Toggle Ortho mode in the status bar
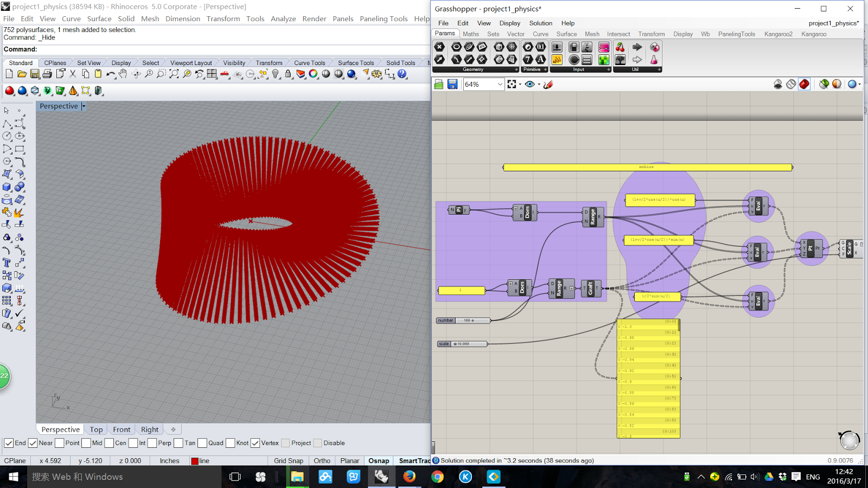The height and width of the screenshot is (488, 868). [322, 460]
